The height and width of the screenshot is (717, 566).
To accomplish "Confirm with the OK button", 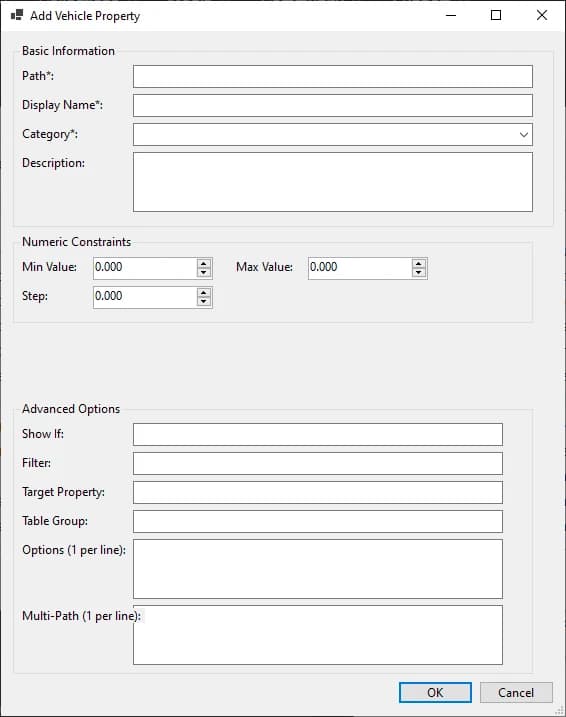I will coord(435,693).
